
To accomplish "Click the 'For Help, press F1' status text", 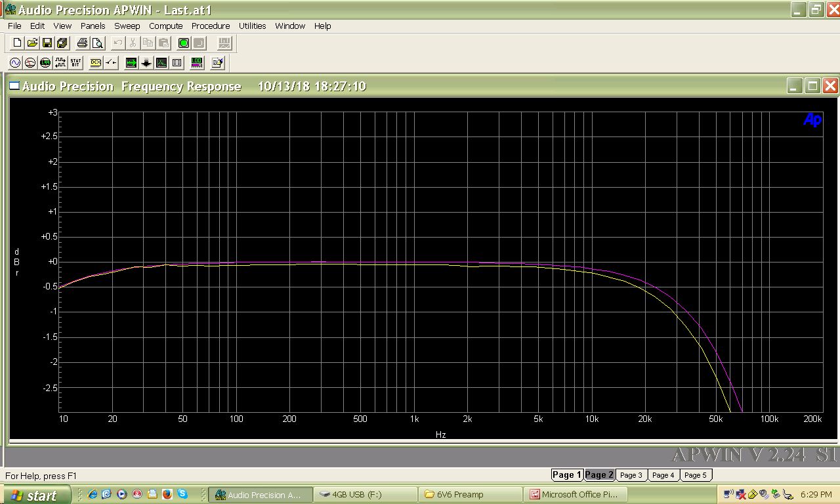I will coord(41,476).
